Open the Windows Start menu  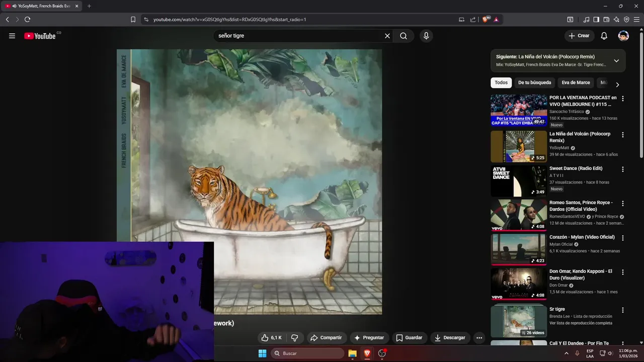[262, 353]
